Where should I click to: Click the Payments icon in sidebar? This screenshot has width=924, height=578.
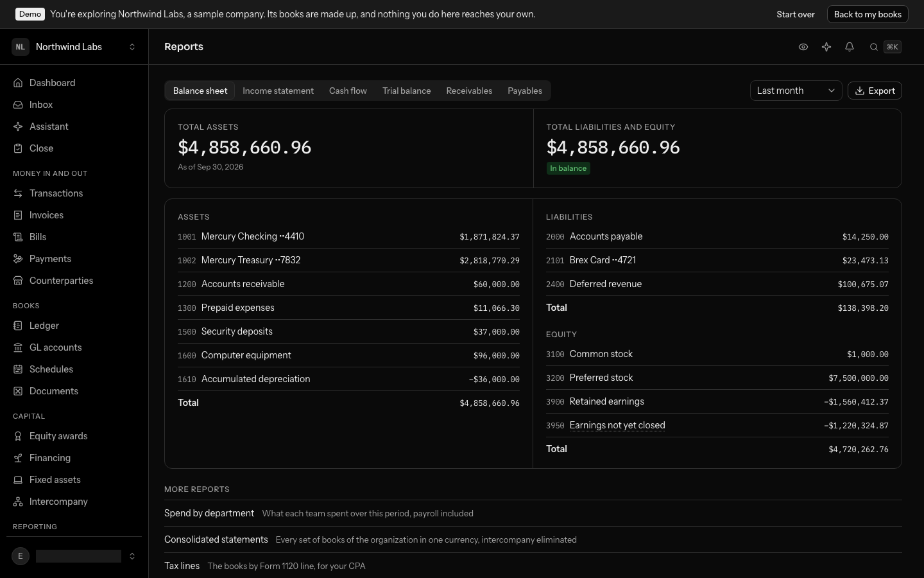(18, 259)
